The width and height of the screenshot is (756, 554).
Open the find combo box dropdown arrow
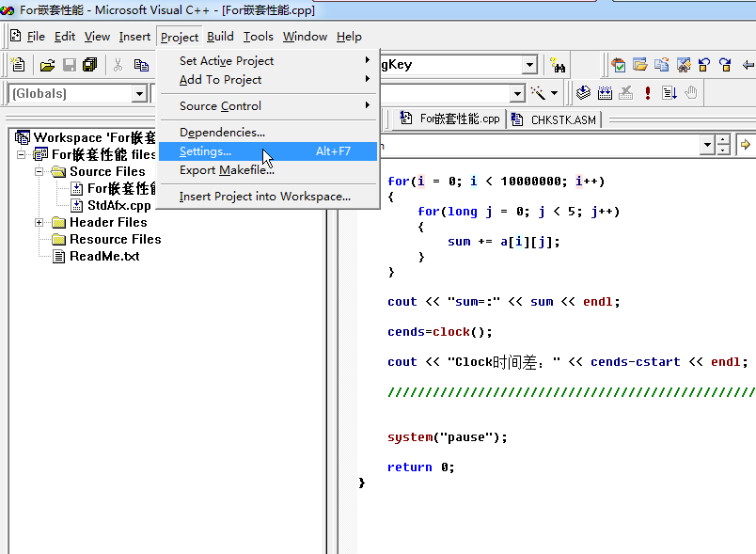point(529,65)
